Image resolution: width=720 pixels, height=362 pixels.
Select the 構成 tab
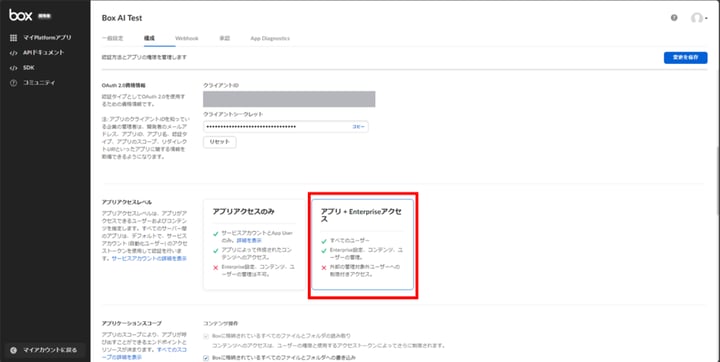point(149,38)
